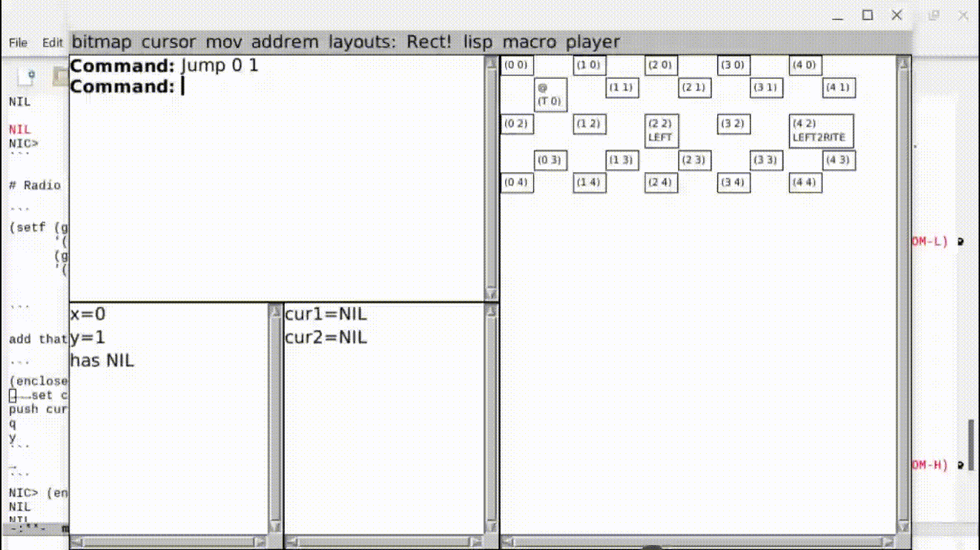Select grid cell (3 2)

coord(734,124)
